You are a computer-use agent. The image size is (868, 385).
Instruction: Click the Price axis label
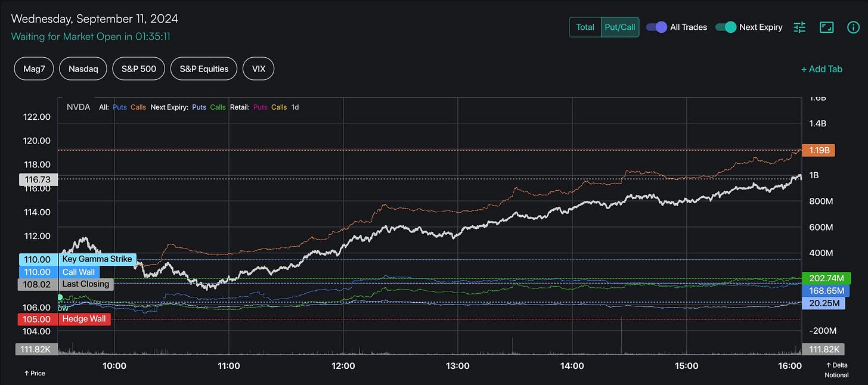tap(34, 373)
